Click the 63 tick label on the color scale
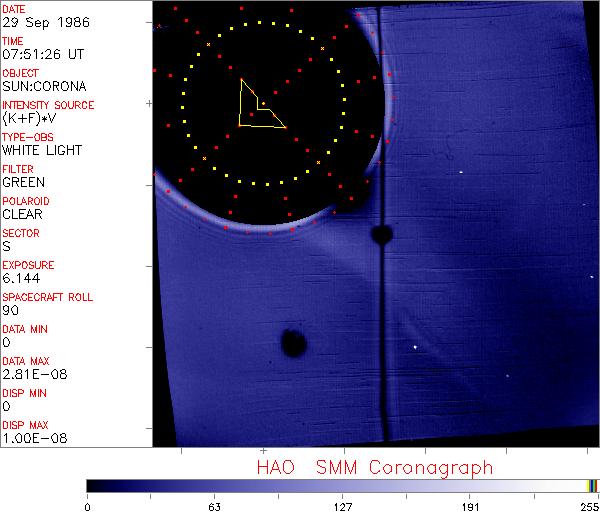This screenshot has height=512, width=600. tap(214, 505)
